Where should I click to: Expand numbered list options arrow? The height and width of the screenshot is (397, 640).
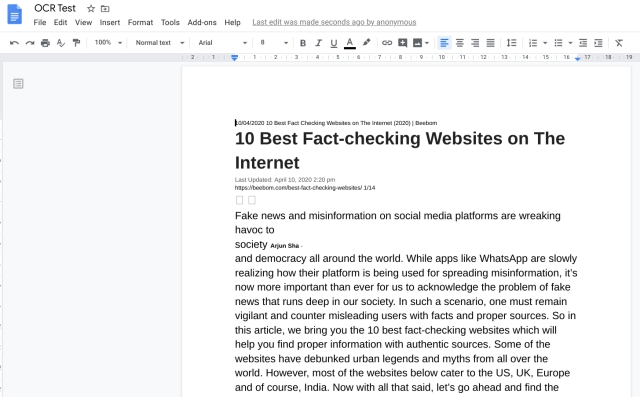tap(545, 43)
